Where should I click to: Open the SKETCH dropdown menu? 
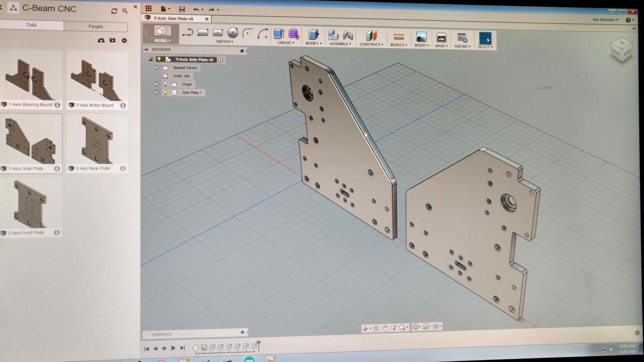point(225,41)
